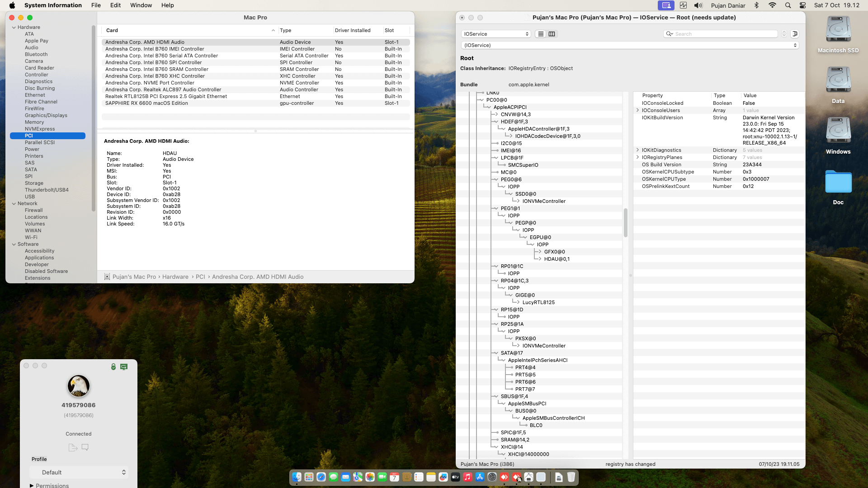Click the file transfer icon under Connected

[72, 447]
